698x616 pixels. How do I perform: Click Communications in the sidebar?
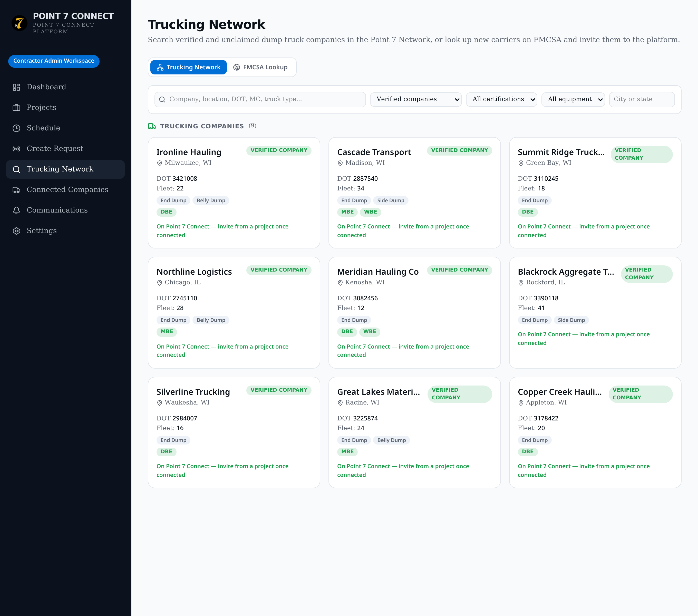[x=65, y=210]
